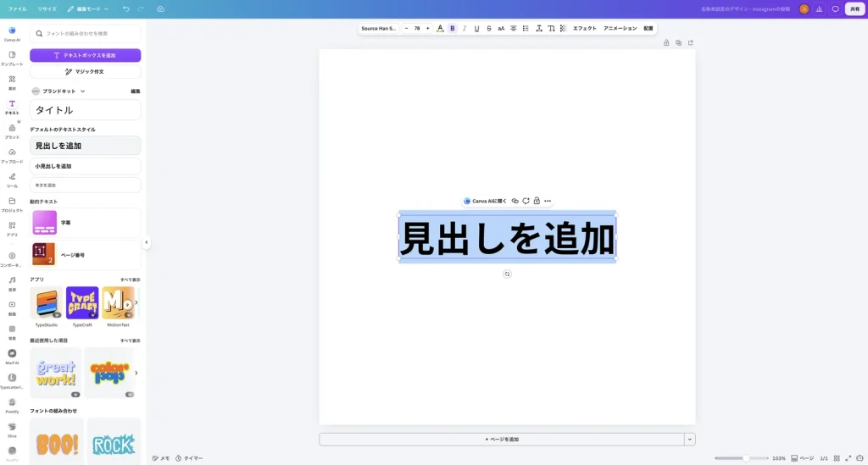Click テキストボックスを追加 (add text box) button
The width and height of the screenshot is (868, 465).
click(86, 55)
